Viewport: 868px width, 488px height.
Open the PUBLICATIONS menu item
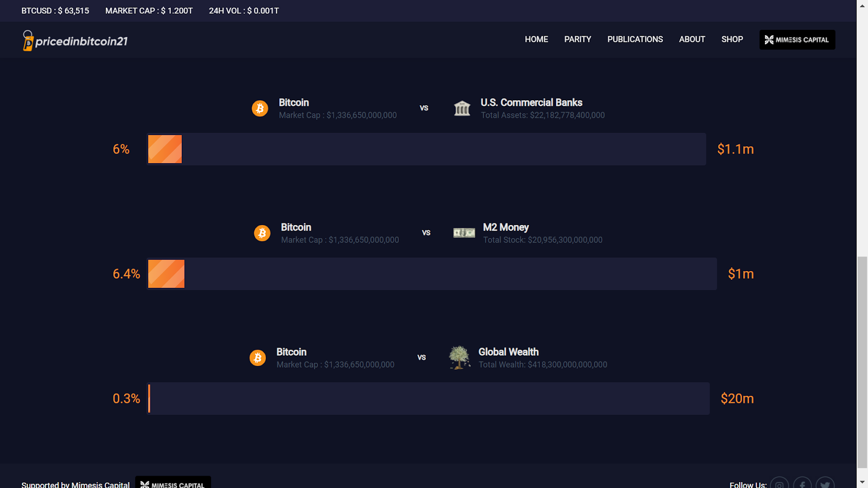tap(635, 40)
